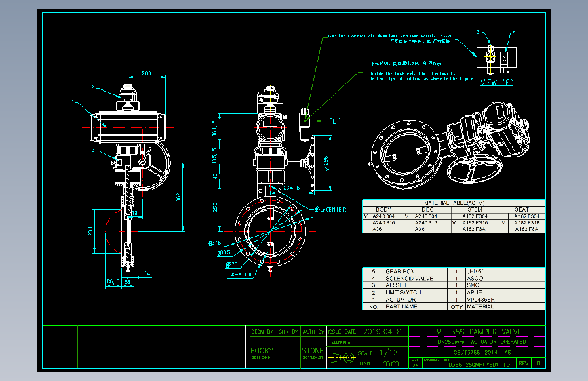Click A36 in the DISC column
The height and width of the screenshot is (381, 588).
tap(420, 229)
